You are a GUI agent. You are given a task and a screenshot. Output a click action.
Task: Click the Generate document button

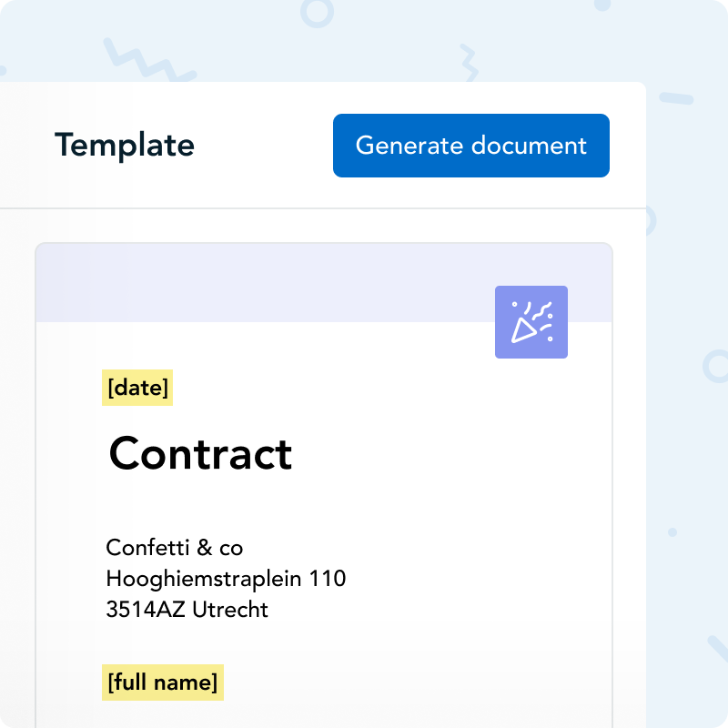point(470,146)
